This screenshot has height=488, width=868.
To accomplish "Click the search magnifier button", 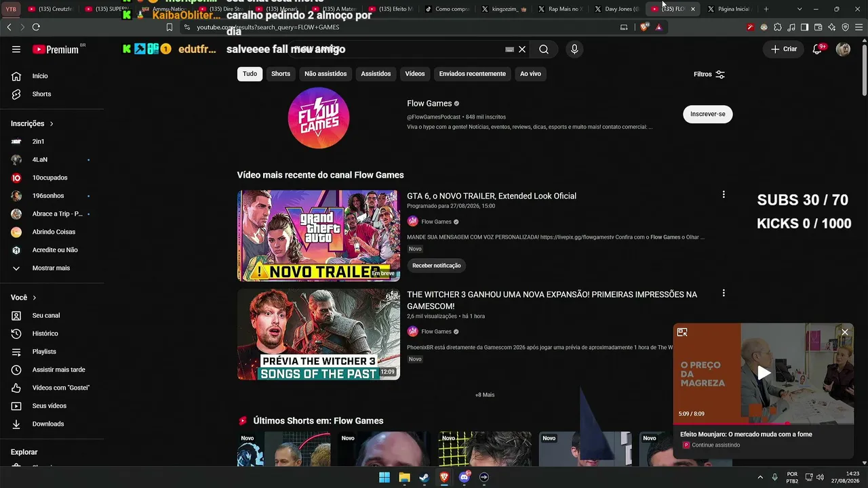I will point(544,49).
